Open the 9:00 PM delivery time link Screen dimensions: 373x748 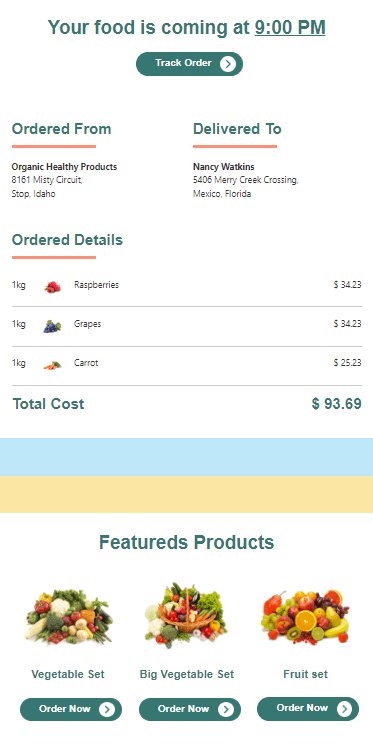290,28
